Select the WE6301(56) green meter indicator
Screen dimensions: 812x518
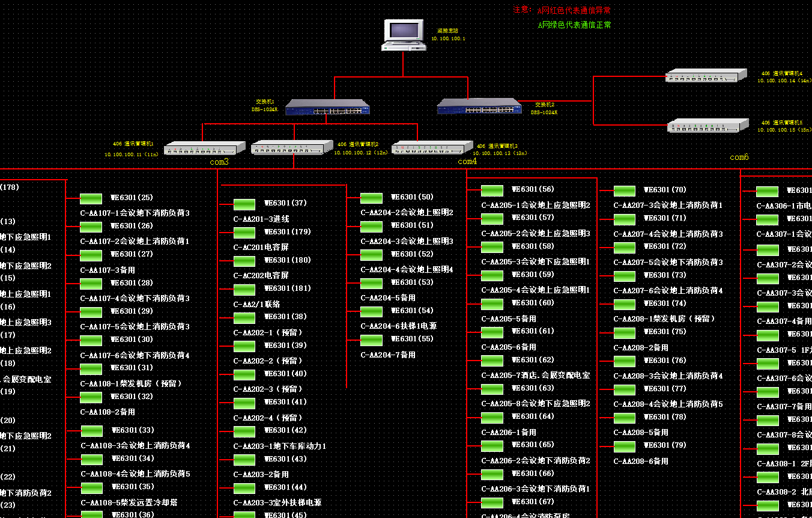pos(492,190)
